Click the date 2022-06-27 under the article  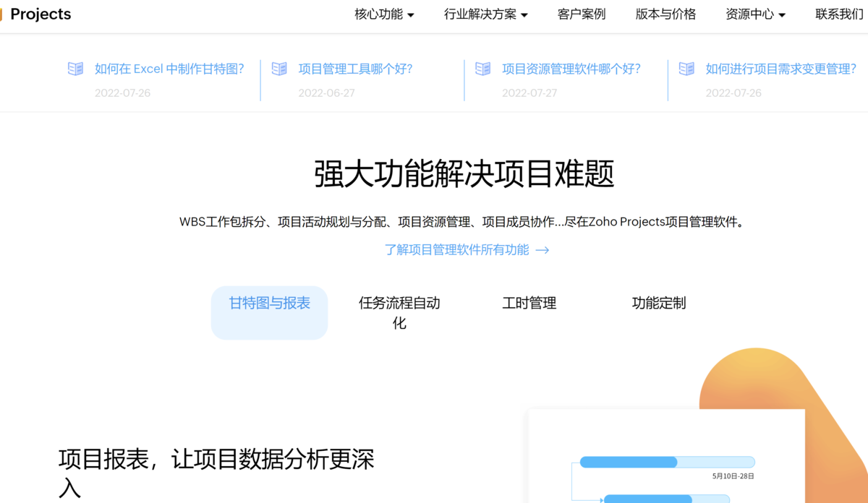pyautogui.click(x=326, y=93)
